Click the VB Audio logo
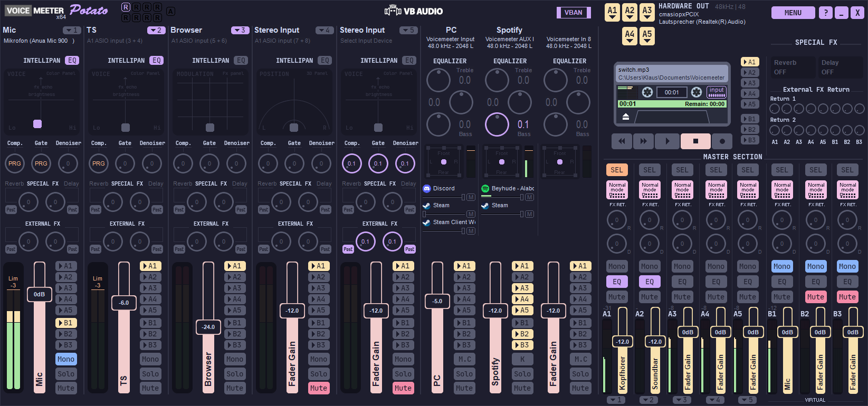The height and width of the screenshot is (406, 868). pos(414,11)
